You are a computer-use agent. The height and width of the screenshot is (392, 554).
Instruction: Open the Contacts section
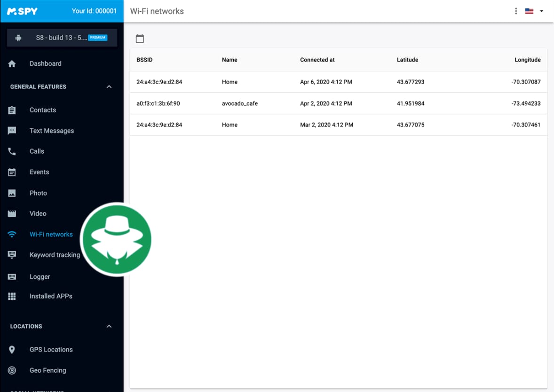point(42,110)
